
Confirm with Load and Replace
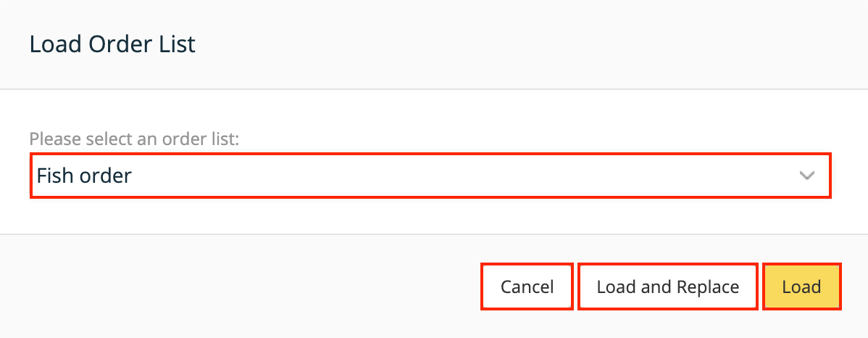pos(667,287)
